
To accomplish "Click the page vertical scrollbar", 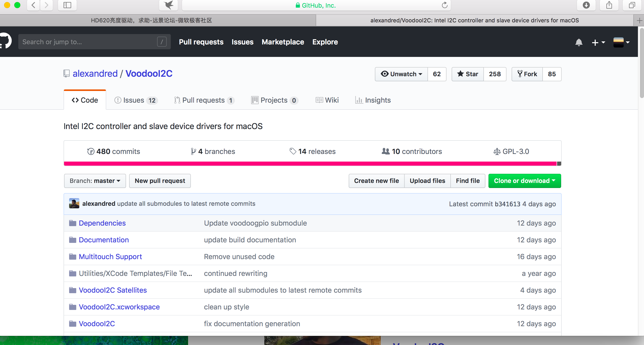I will (x=641, y=64).
